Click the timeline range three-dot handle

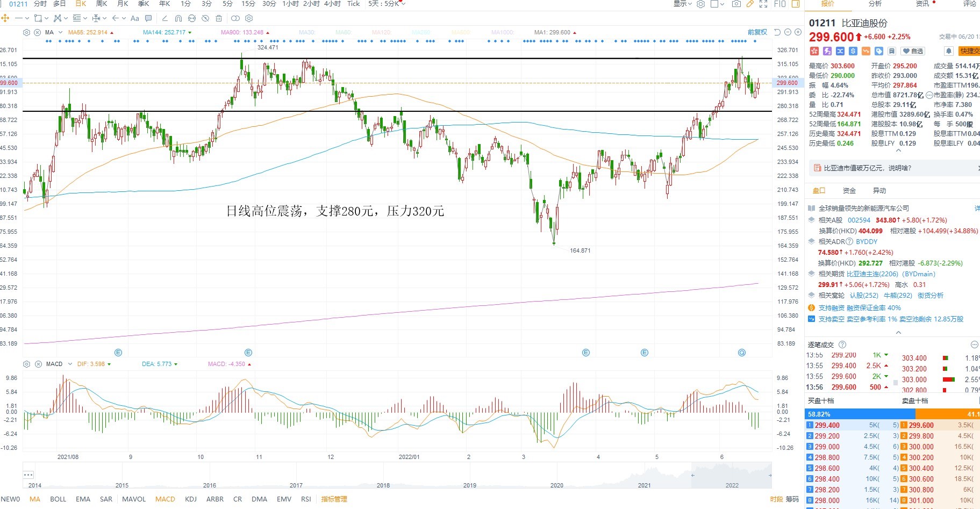[28, 475]
